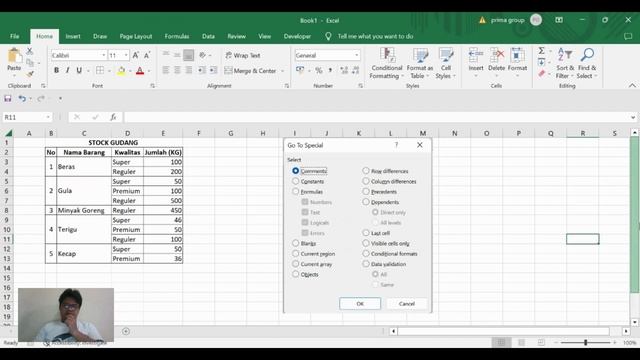Click the Merge & Center button

click(x=250, y=71)
